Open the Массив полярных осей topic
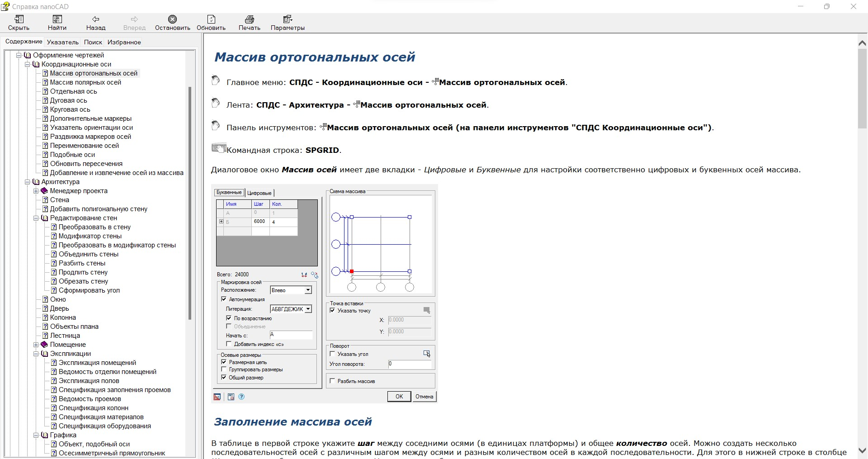This screenshot has width=868, height=459. (85, 82)
